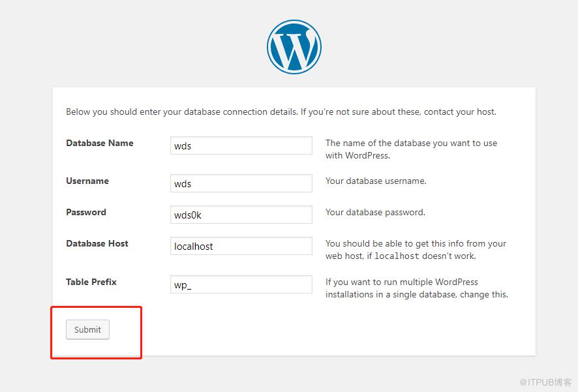Click the Table Prefix input field
This screenshot has height=392, width=578.
(241, 284)
